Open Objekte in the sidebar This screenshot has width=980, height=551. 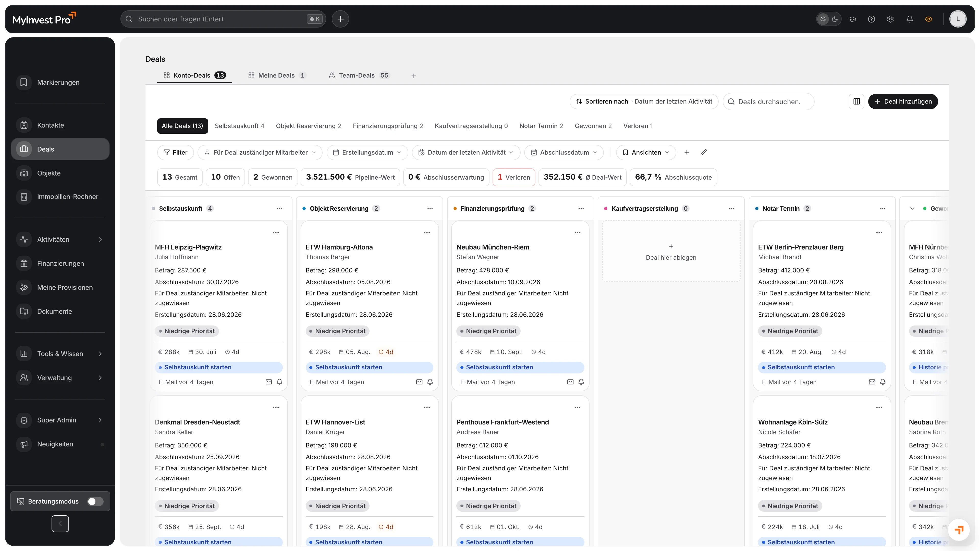[x=60, y=173]
